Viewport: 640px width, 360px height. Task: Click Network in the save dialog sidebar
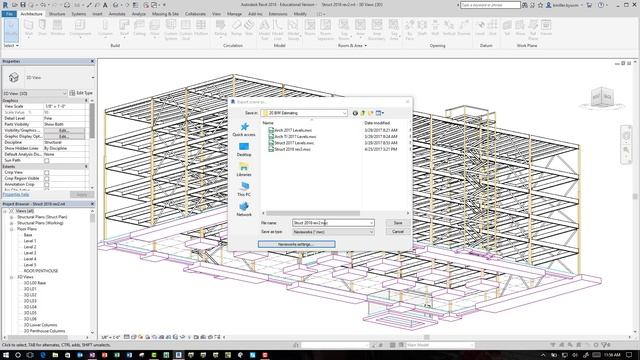pos(244,209)
